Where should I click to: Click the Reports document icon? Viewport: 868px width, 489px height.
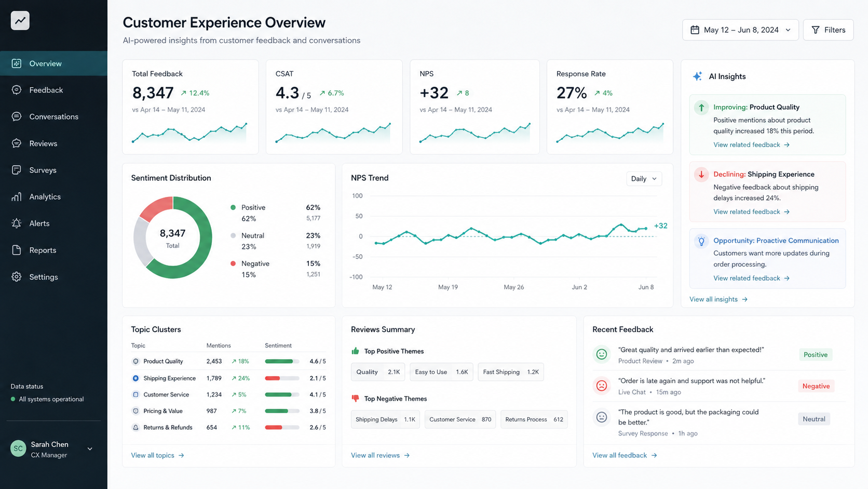17,250
